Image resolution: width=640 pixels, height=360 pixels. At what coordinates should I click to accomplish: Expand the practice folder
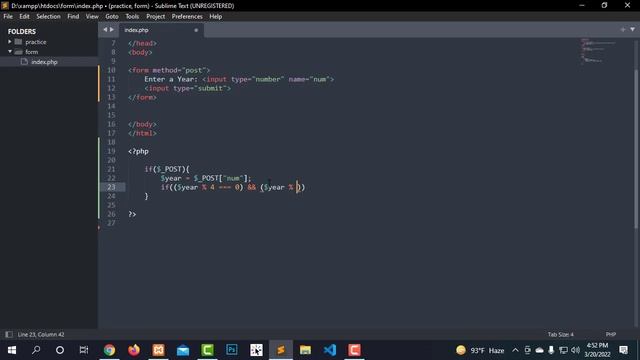(x=10, y=42)
